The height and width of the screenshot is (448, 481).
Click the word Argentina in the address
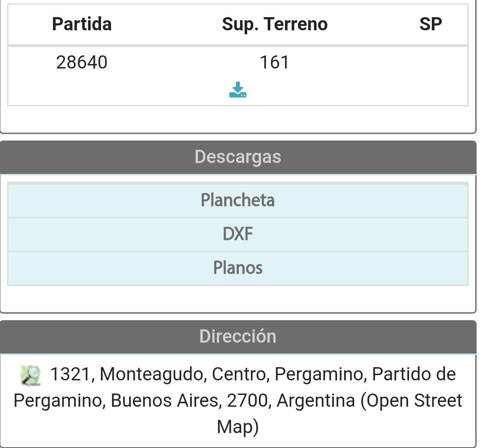[316, 401]
